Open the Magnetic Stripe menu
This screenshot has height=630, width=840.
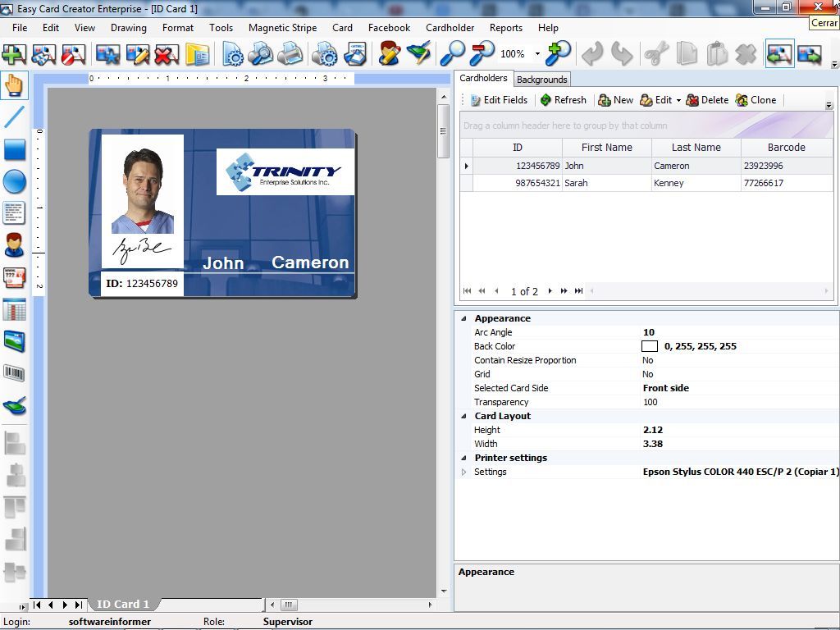(x=282, y=27)
